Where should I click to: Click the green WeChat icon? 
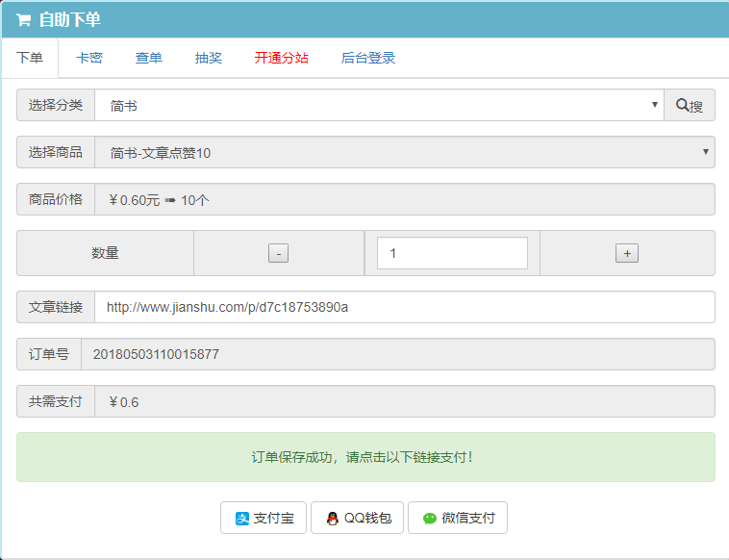[430, 518]
